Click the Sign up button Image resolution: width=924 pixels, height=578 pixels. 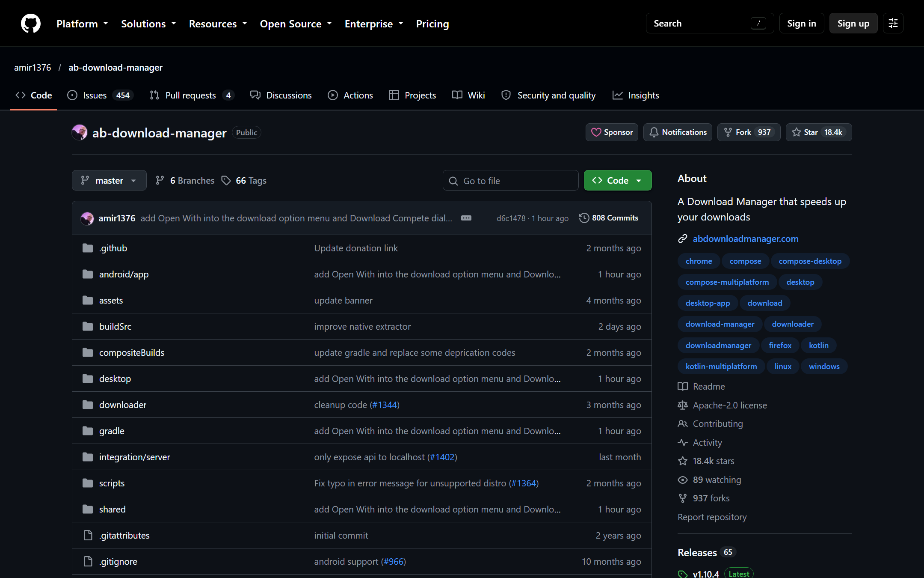(853, 23)
